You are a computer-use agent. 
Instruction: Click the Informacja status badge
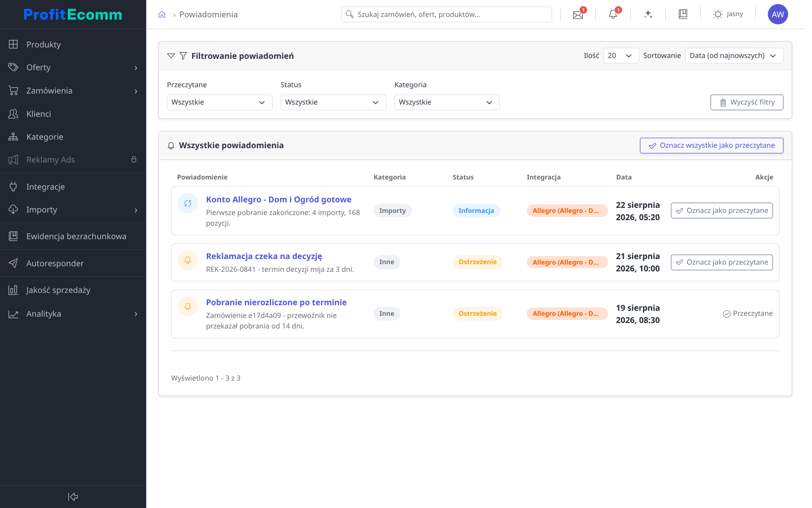coord(476,210)
